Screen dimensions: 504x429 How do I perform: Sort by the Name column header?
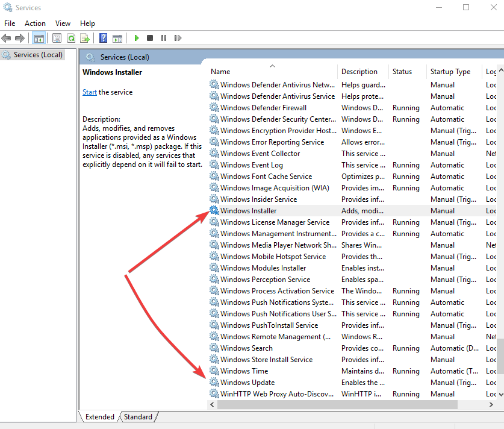point(273,71)
